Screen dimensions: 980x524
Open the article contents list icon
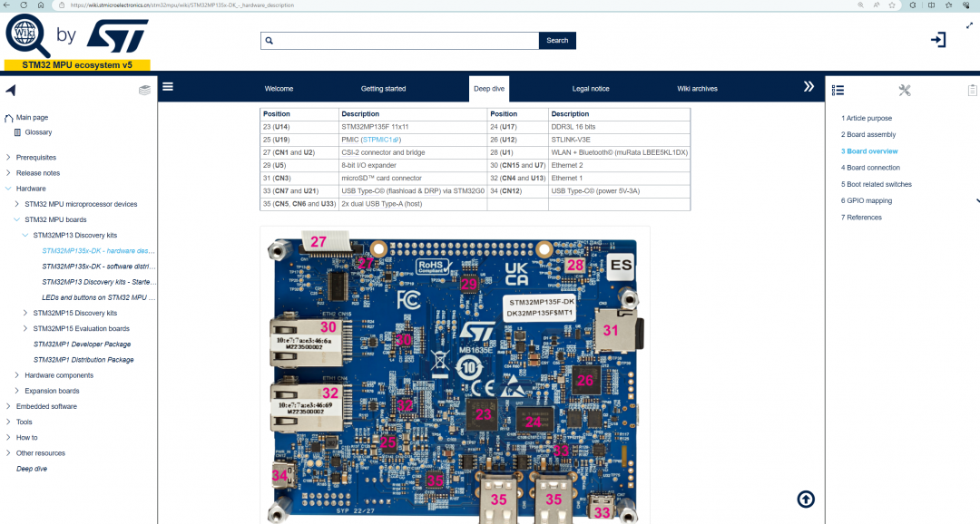pyautogui.click(x=838, y=90)
